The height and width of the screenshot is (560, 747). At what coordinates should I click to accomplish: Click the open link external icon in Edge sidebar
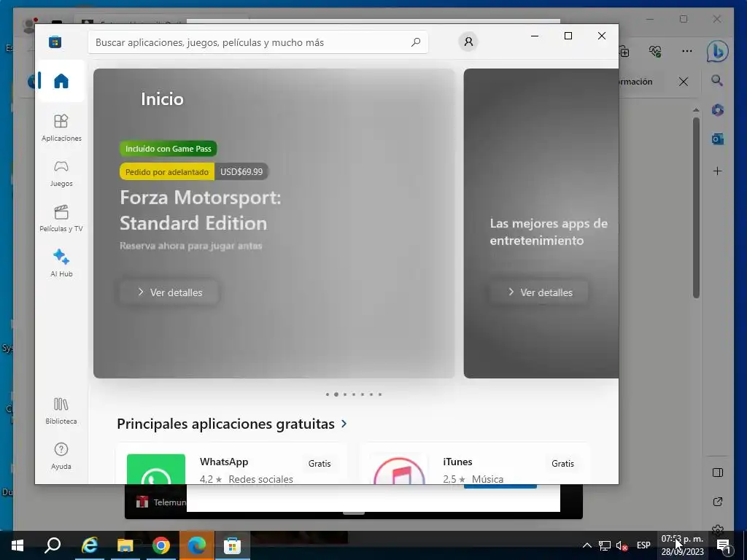click(718, 502)
